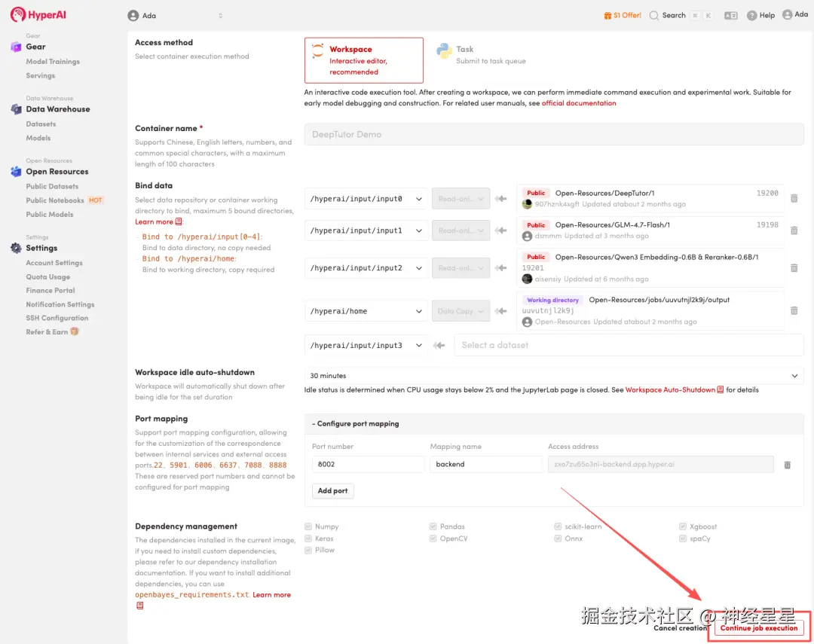This screenshot has height=644, width=814.
Task: Click the Refer & Earn gift icon
Action: [x=74, y=331]
